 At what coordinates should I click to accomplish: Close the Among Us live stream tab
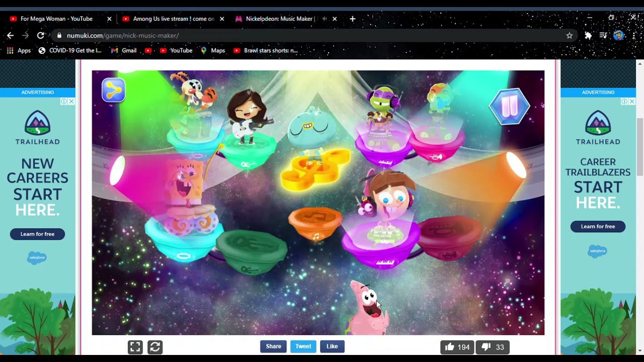(x=222, y=19)
